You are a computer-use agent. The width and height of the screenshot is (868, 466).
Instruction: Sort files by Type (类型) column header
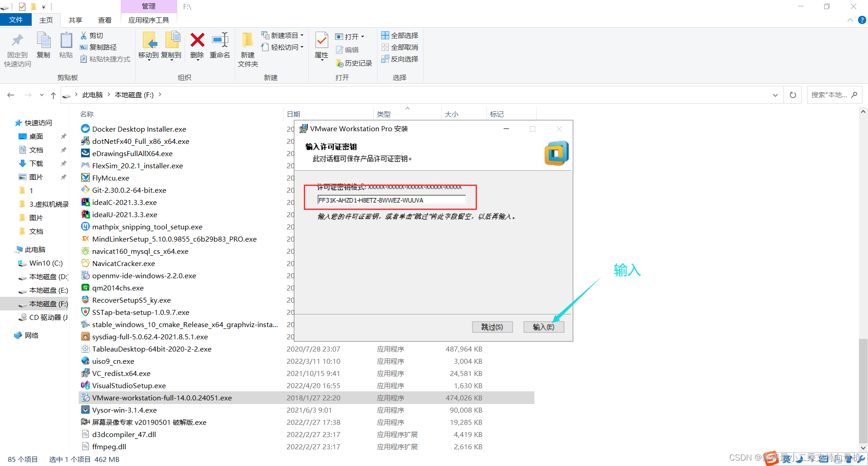coord(383,114)
